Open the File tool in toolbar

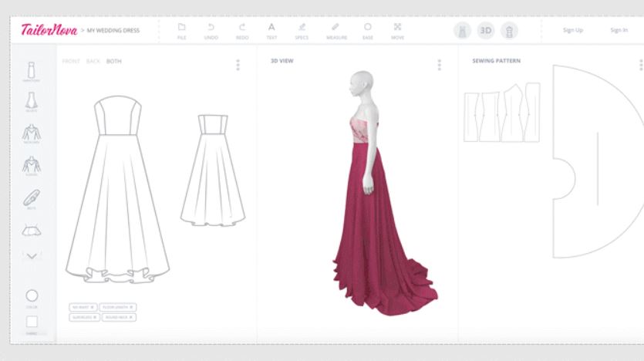tap(181, 31)
